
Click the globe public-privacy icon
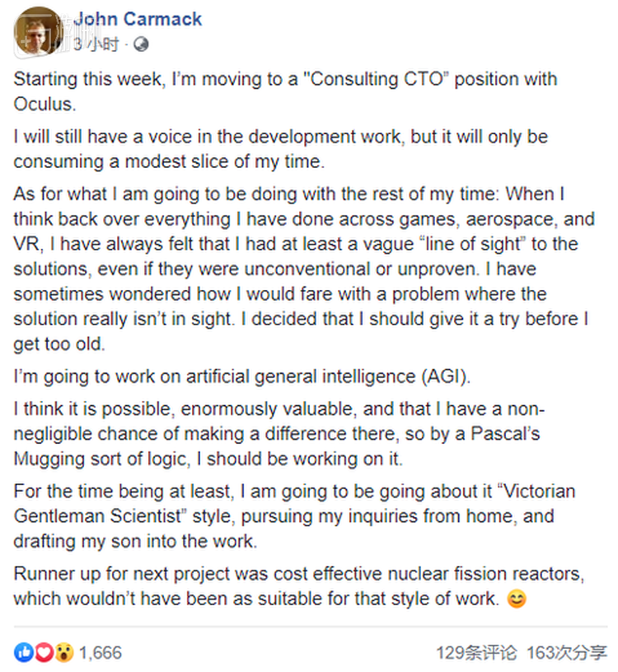click(141, 44)
